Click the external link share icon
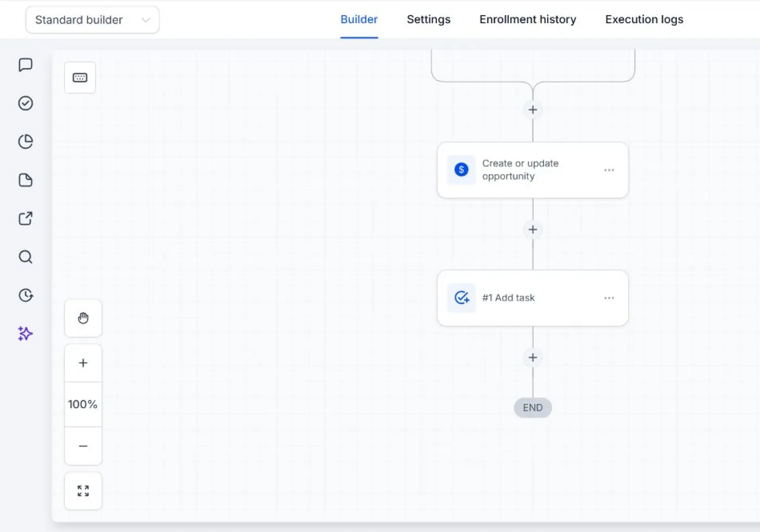The height and width of the screenshot is (532, 760). pyautogui.click(x=26, y=218)
